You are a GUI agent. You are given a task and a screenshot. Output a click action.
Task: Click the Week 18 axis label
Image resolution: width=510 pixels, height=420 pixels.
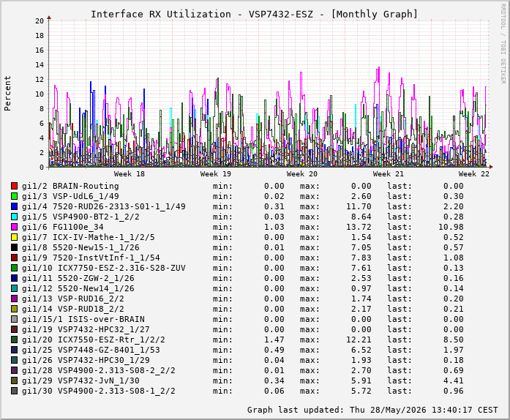coord(129,173)
